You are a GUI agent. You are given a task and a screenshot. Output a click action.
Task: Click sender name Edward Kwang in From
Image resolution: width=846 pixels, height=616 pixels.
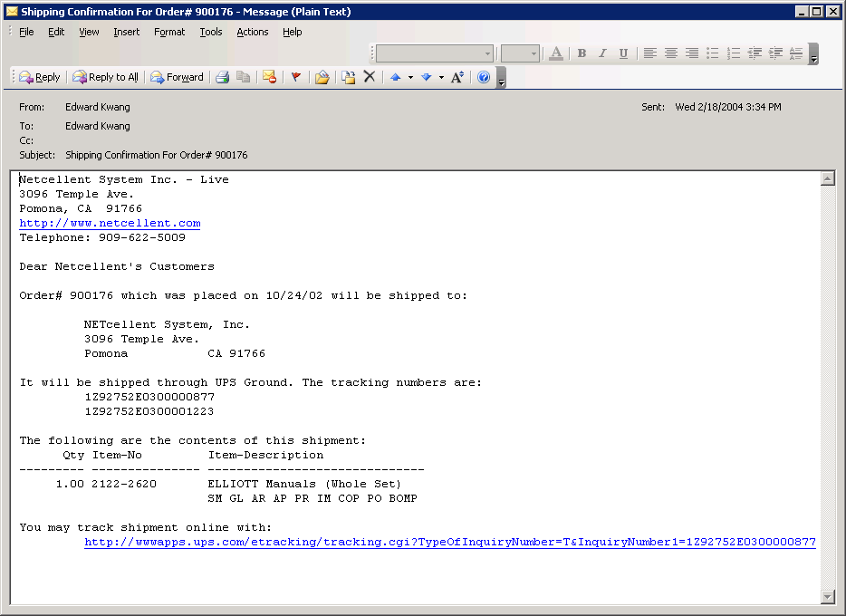tap(98, 107)
